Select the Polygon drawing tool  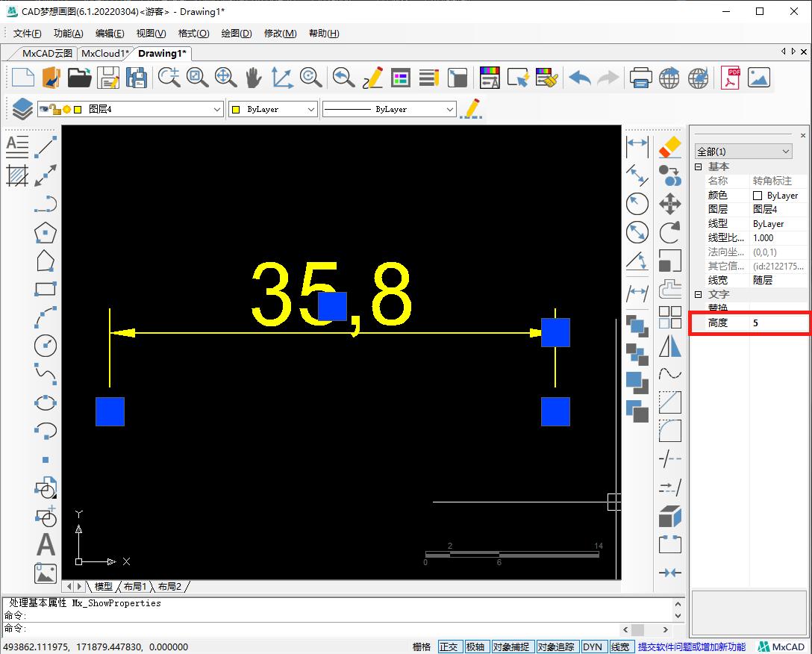coord(46,232)
